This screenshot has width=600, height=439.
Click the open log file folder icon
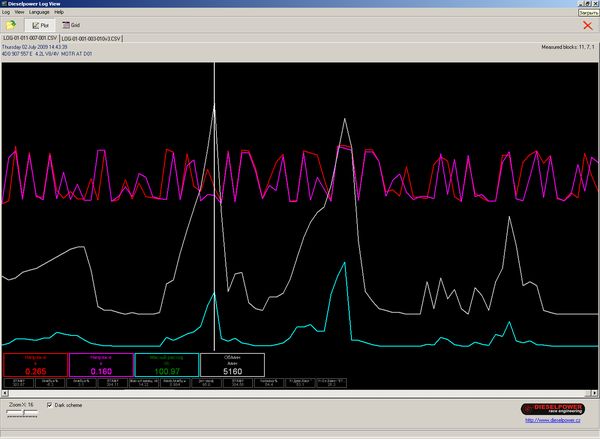pyautogui.click(x=9, y=24)
